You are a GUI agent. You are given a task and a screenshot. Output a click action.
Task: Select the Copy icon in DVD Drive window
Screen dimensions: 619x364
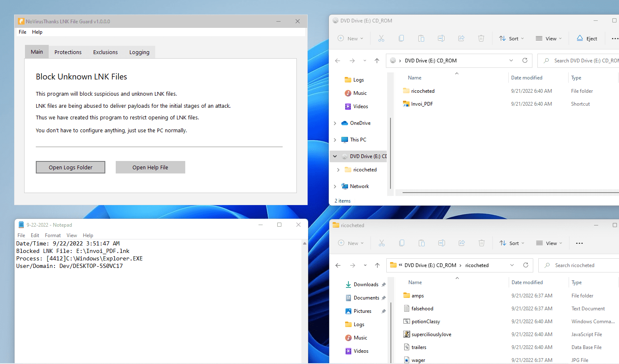click(x=401, y=38)
